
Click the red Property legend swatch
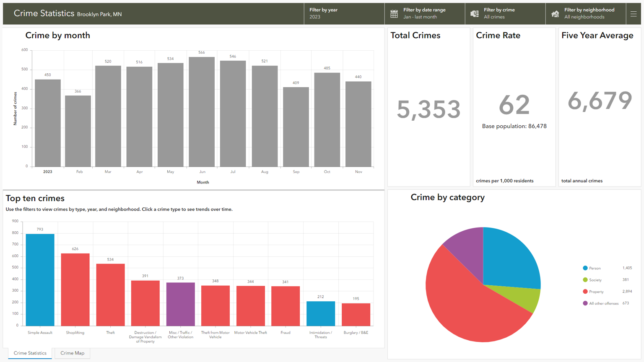point(585,292)
